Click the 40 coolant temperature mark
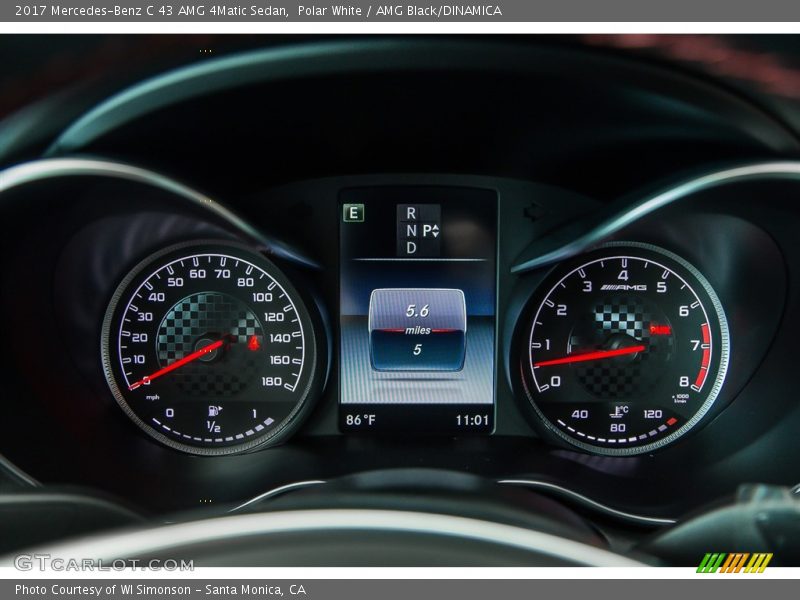The height and width of the screenshot is (600, 800). [580, 414]
